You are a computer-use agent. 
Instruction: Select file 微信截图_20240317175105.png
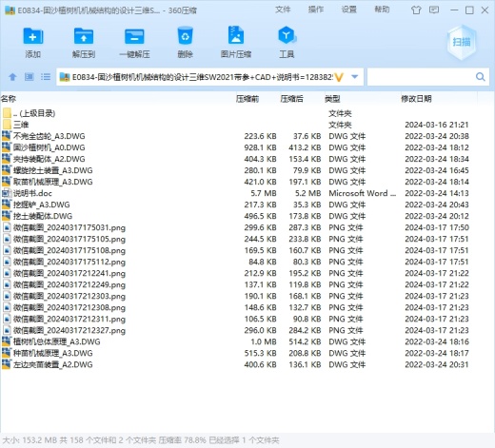69,239
